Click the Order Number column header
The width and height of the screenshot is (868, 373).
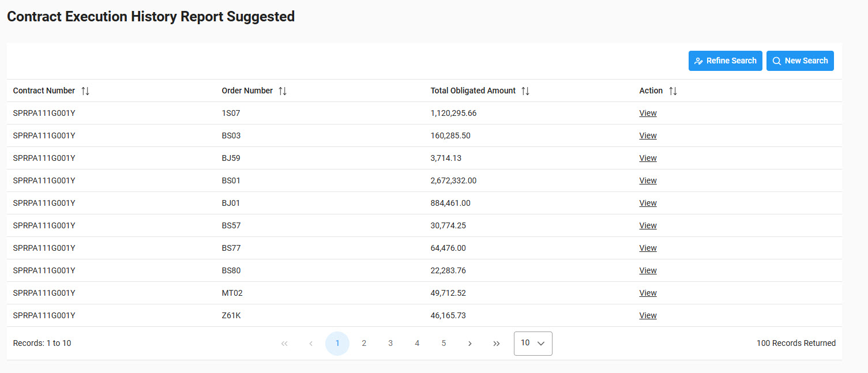tap(247, 91)
